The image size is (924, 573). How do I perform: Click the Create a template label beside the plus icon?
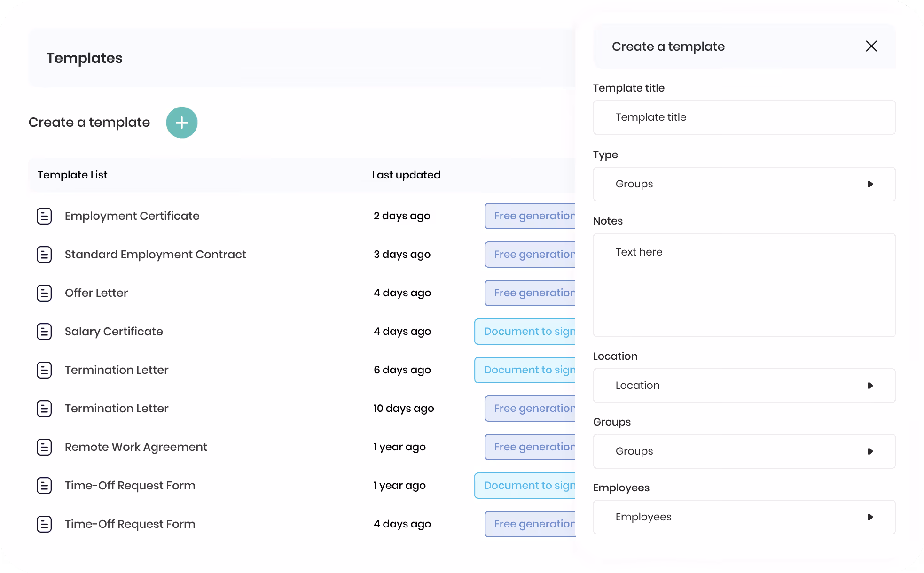89,123
